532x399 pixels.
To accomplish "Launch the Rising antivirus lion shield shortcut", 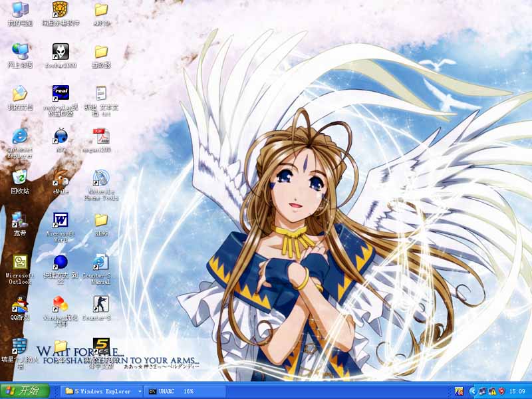I will [61, 14].
